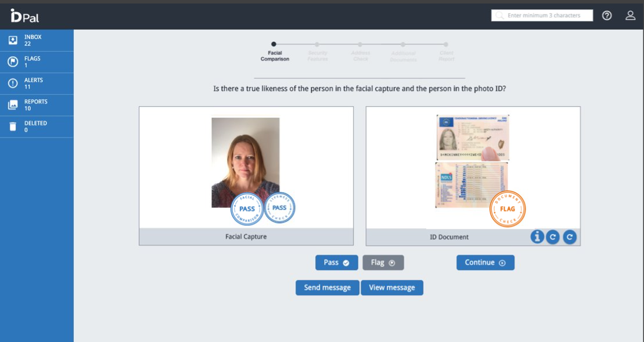Viewport: 644px width, 342px height.
Task: Click the ID Document info icon
Action: tap(537, 236)
